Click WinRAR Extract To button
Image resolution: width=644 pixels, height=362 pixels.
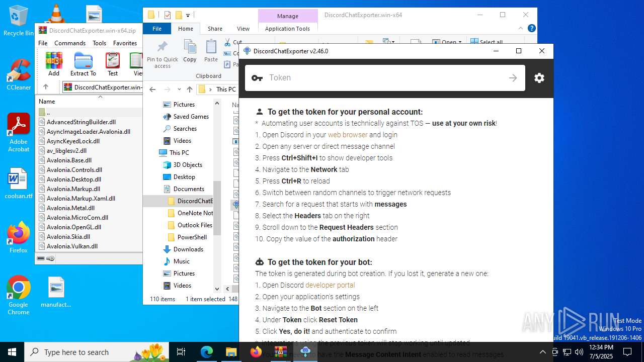pyautogui.click(x=83, y=64)
